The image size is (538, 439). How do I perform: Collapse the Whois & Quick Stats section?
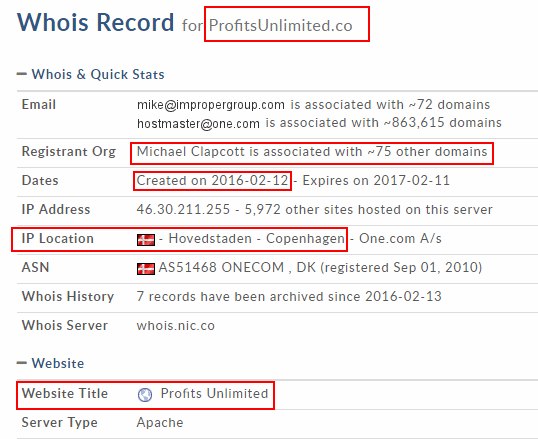pos(22,74)
